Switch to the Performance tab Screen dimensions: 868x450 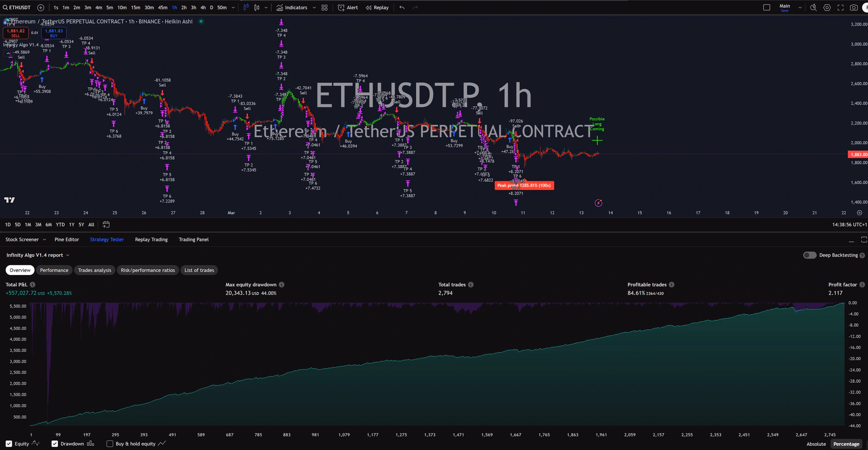[x=54, y=270]
